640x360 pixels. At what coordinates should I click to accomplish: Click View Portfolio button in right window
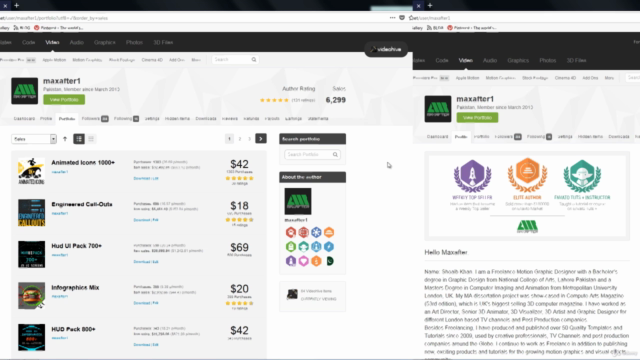(477, 118)
